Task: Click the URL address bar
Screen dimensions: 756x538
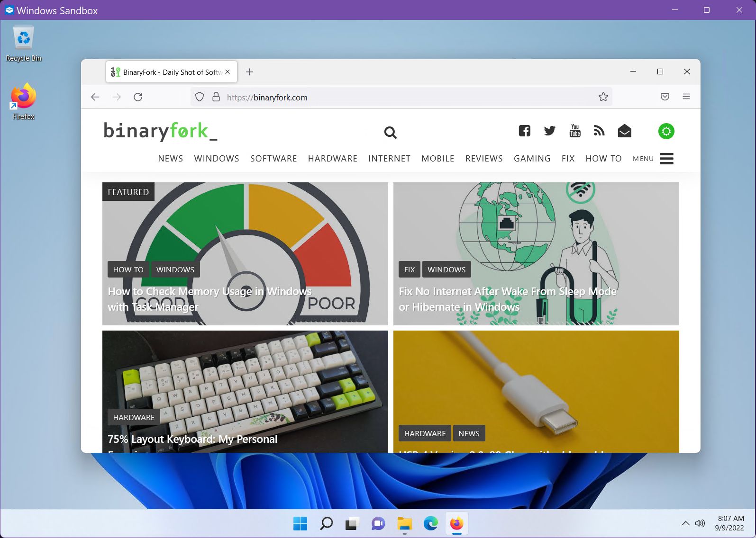Action: [x=401, y=97]
